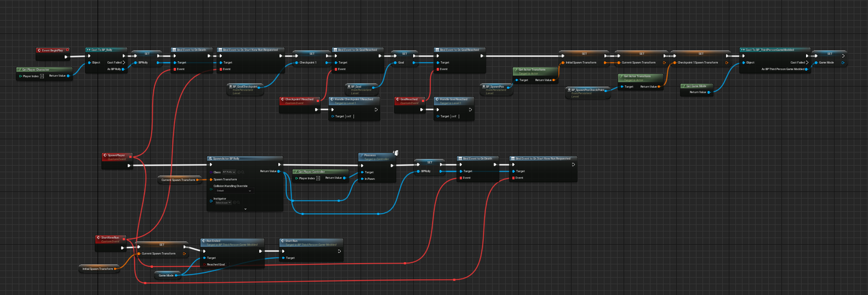Image resolution: width=868 pixels, height=295 pixels.
Task: Click the Cast Failed pin on Cast To BP_Rolly
Action: pos(124,63)
